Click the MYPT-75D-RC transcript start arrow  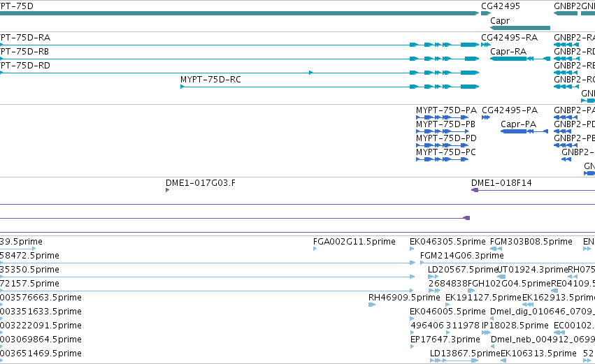(182, 87)
